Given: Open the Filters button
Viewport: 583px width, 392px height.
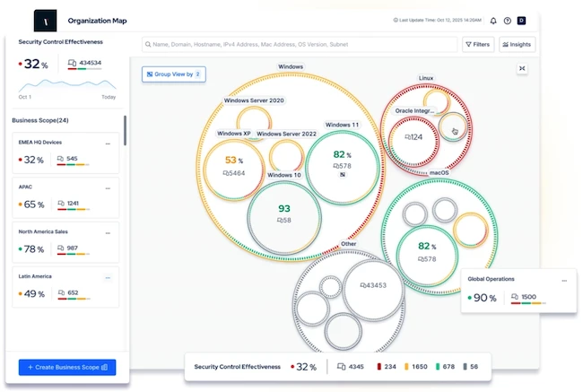Looking at the screenshot, I should (478, 44).
